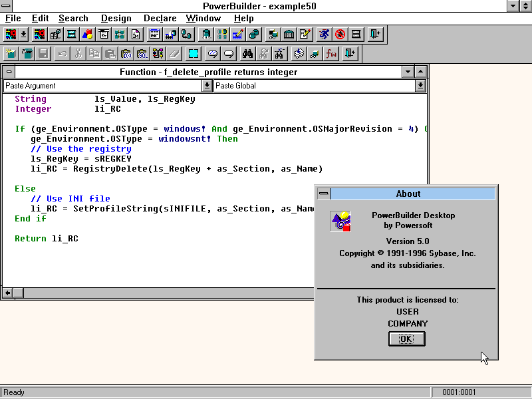Open the Window menu
The image size is (532, 399).
coord(203,19)
